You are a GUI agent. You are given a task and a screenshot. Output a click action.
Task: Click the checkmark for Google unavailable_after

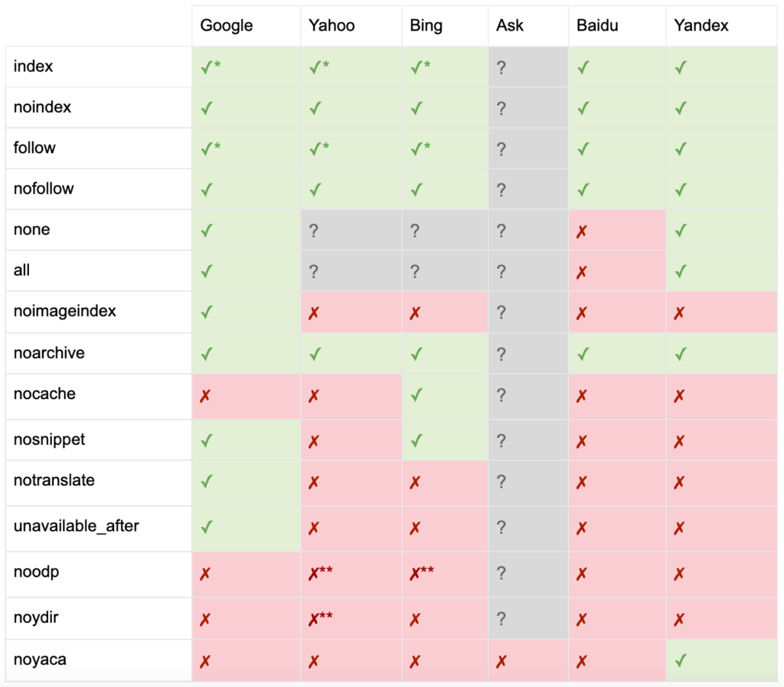click(206, 528)
